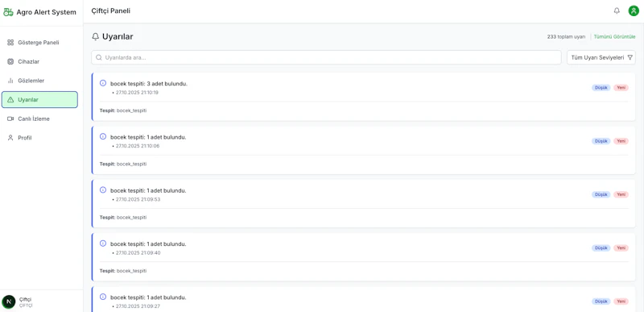This screenshot has height=312, width=644.
Task: Click the Cihazlar chip icon
Action: point(10,61)
